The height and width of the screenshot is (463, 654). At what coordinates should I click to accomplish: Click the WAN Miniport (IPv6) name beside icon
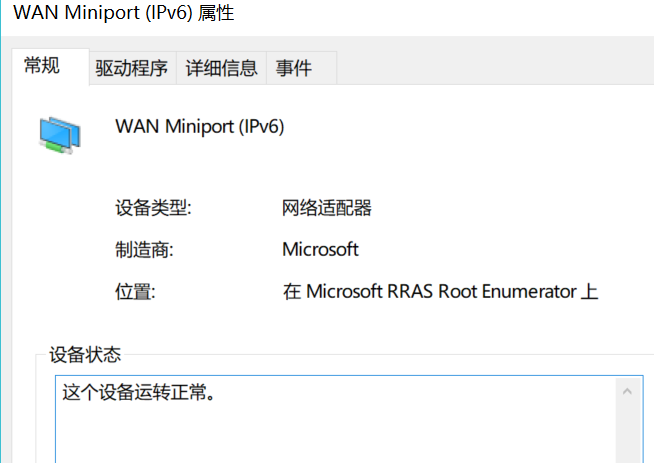[200, 127]
